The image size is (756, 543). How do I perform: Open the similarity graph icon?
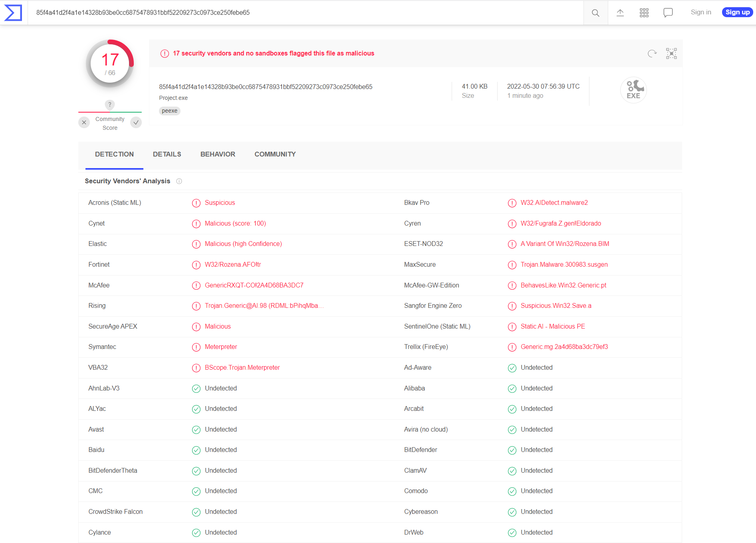coord(671,54)
